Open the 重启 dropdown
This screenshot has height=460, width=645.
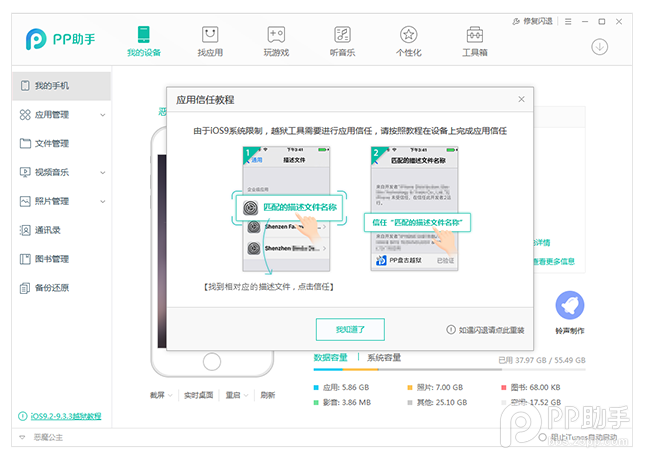pyautogui.click(x=237, y=395)
